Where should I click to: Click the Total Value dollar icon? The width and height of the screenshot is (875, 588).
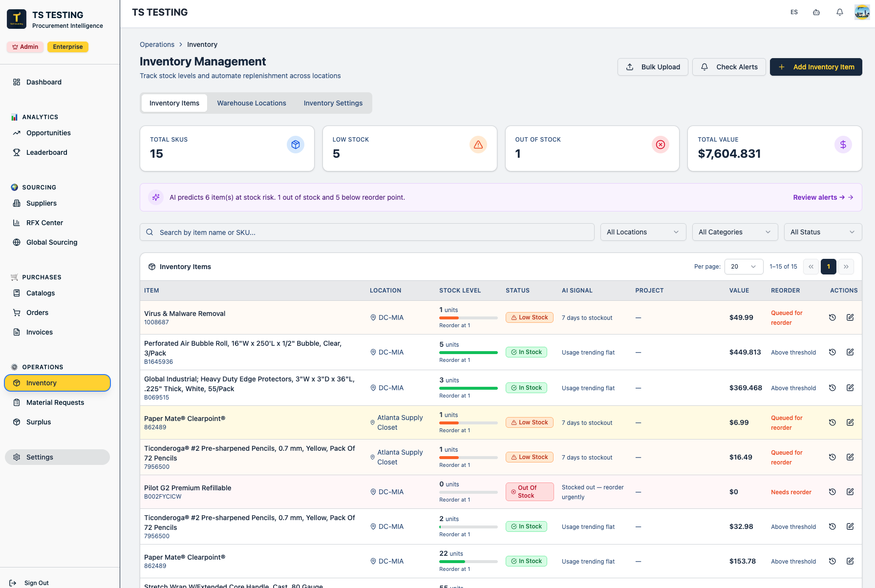coord(843,145)
